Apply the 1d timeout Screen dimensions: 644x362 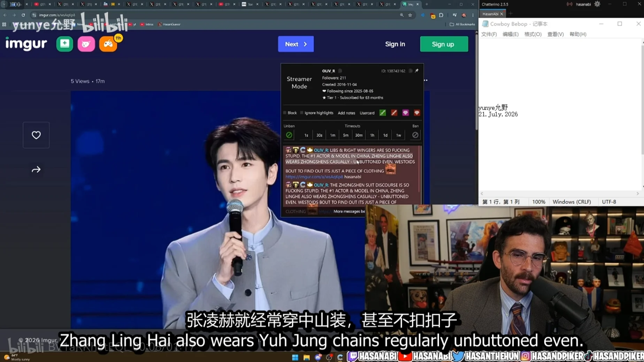pos(385,135)
